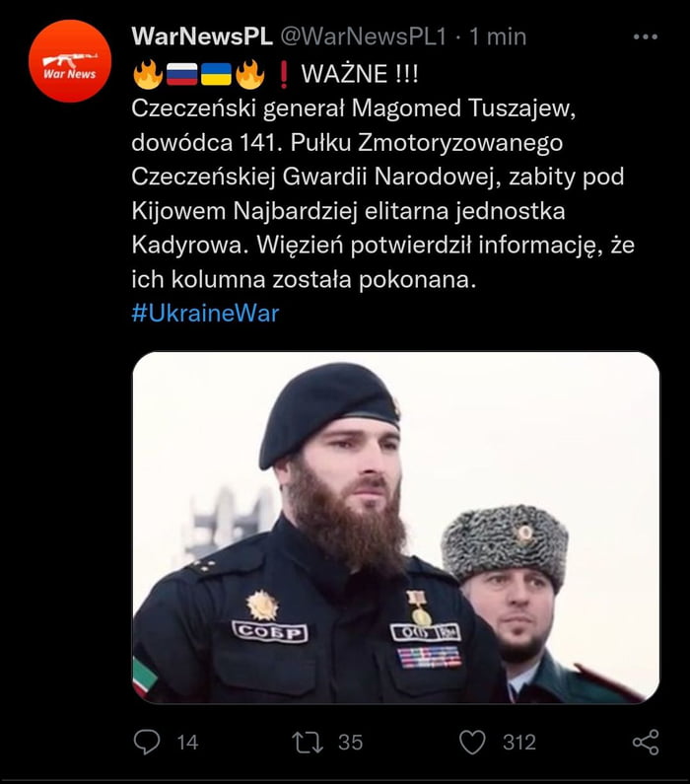Retweet using the arrows icon
The image size is (690, 784).
coord(308,743)
